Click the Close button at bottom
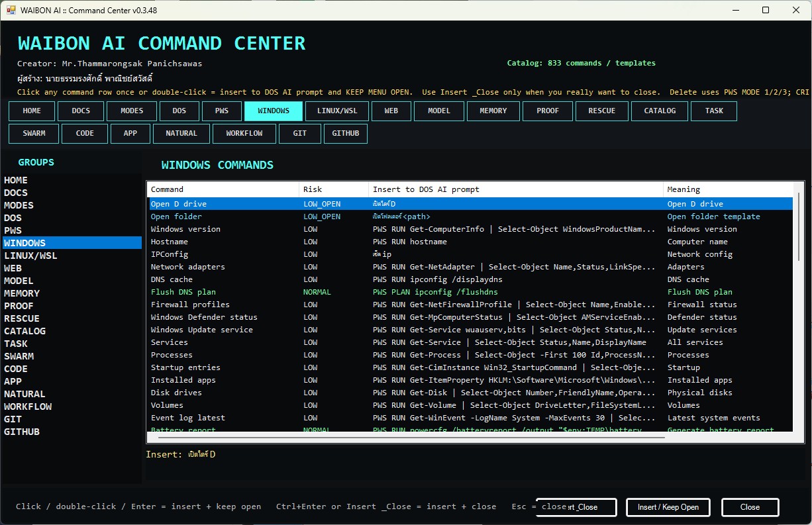Viewport: 812px width, 525px height. point(750,507)
